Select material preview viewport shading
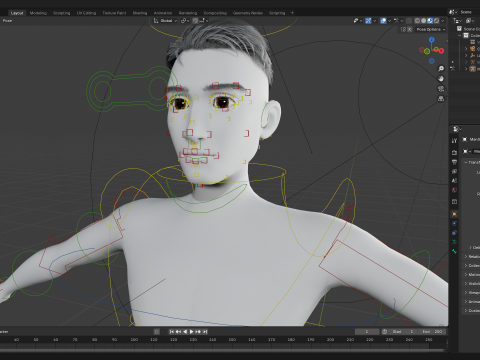 coord(430,21)
